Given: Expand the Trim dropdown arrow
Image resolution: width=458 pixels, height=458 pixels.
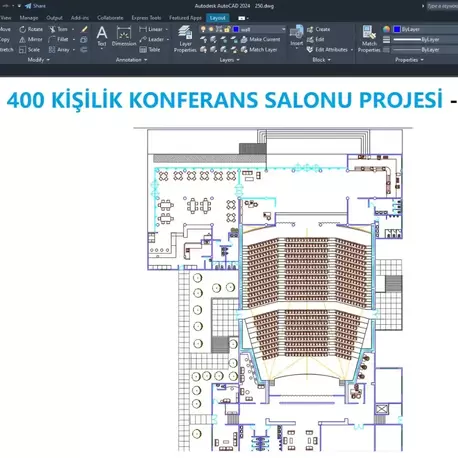Looking at the screenshot, I should coord(73,29).
